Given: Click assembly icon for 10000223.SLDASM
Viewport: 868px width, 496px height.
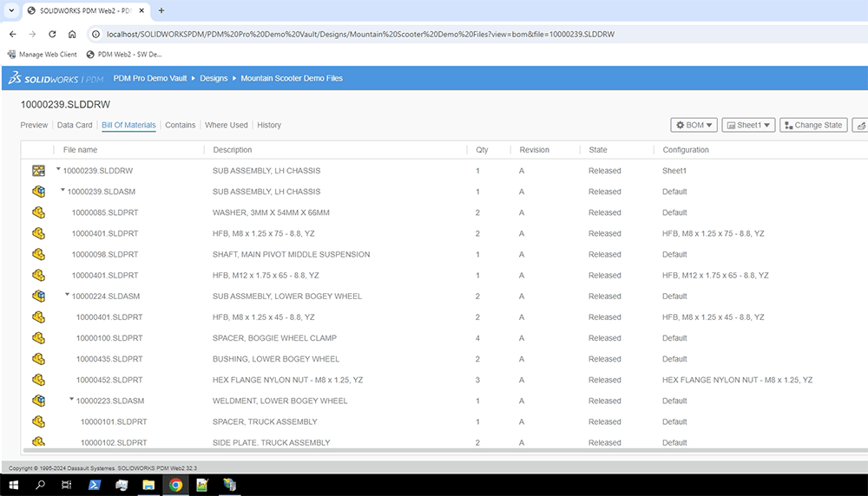Looking at the screenshot, I should click(38, 401).
